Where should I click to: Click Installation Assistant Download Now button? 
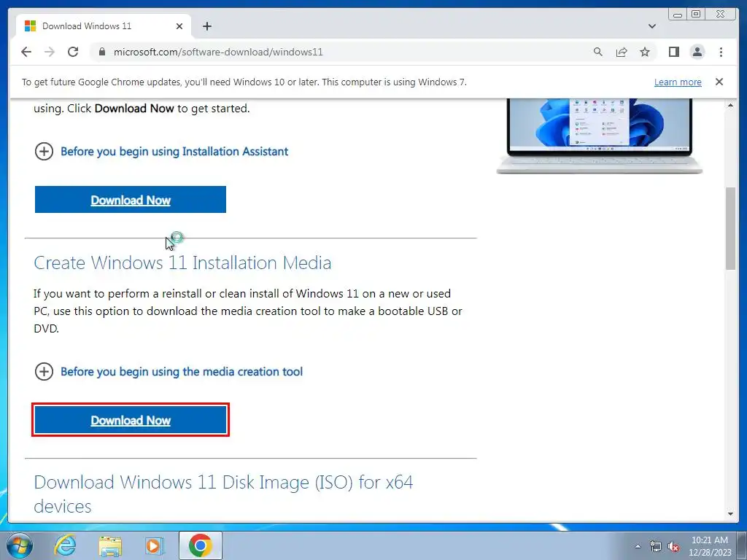coord(131,200)
